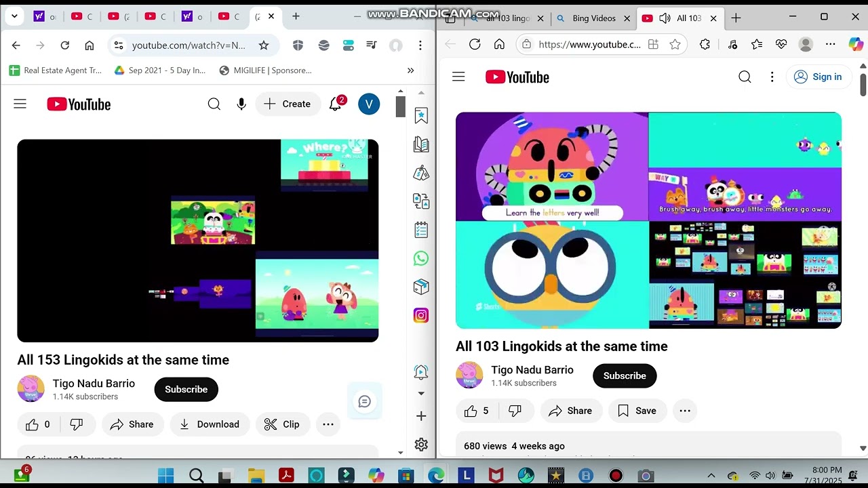
Task: Like the All 103 Lingokids video
Action: click(477, 411)
